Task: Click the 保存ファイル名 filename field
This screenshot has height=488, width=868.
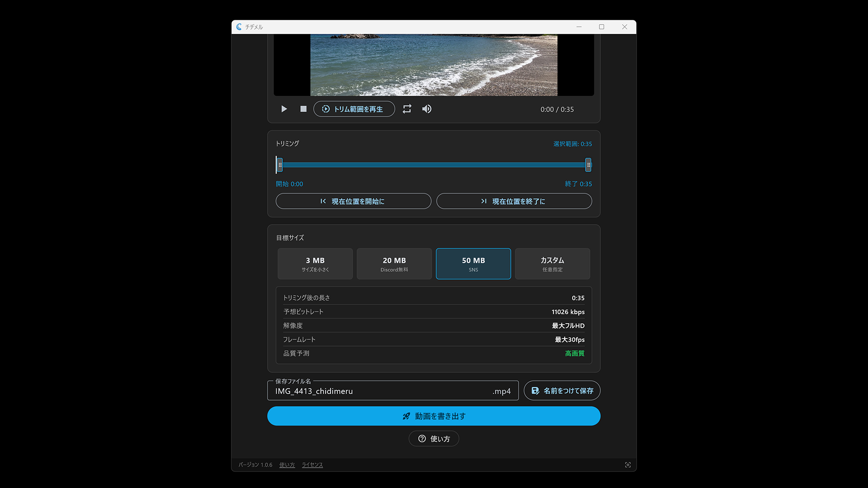Action: point(393,391)
